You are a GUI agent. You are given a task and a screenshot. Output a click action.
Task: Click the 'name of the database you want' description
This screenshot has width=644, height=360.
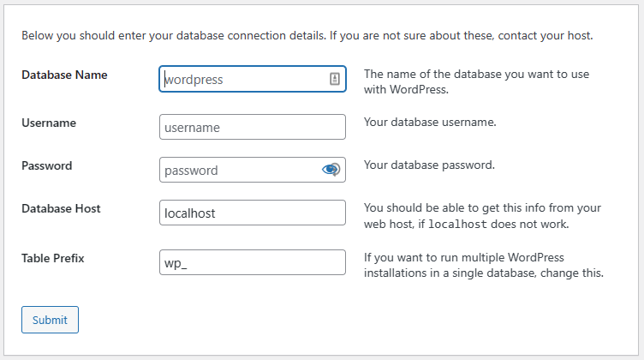pyautogui.click(x=476, y=81)
